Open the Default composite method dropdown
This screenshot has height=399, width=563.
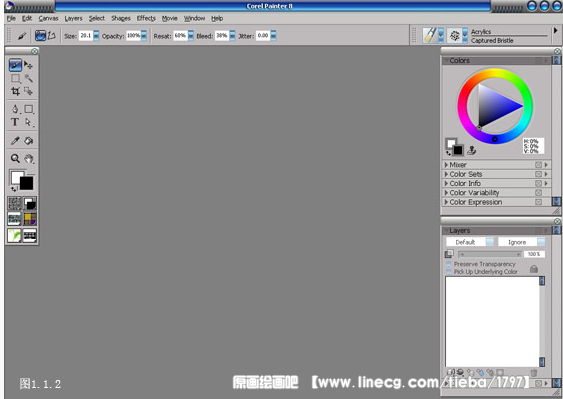[x=470, y=242]
